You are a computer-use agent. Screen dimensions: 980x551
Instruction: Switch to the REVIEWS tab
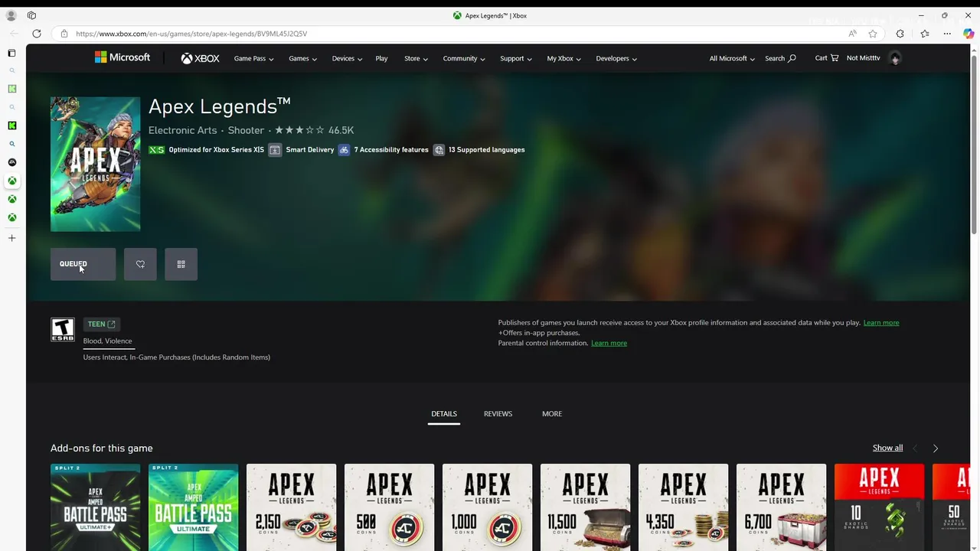click(498, 414)
